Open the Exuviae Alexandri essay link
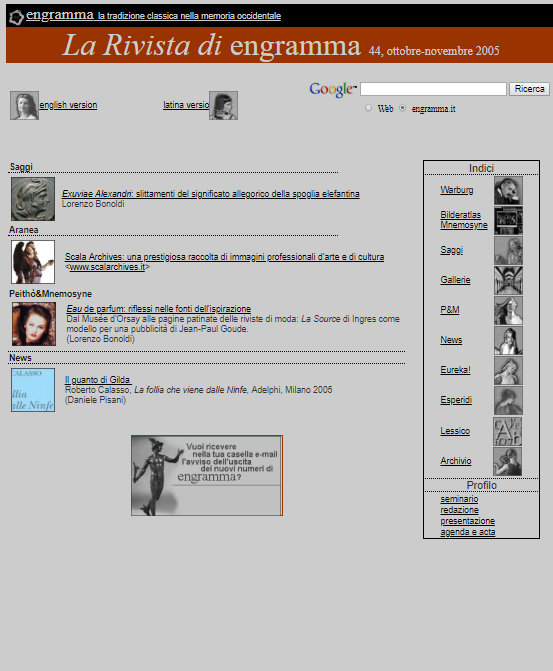The height and width of the screenshot is (671, 553). (x=211, y=194)
